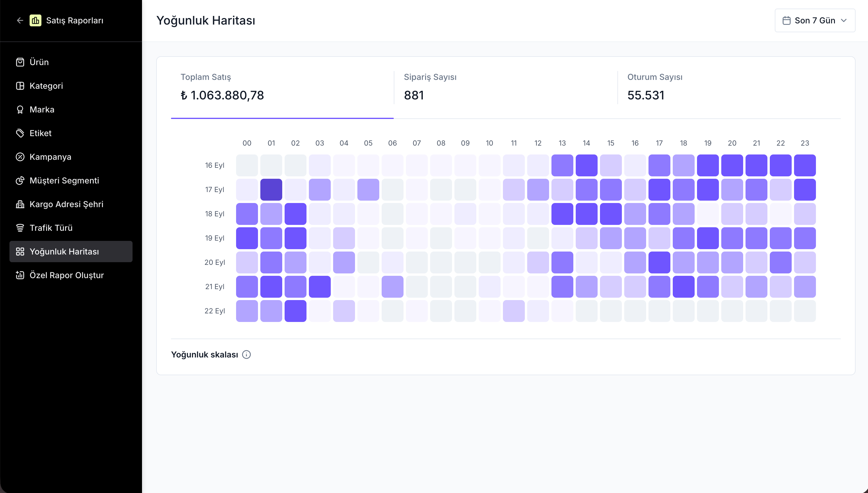868x493 pixels.
Task: Click the Müşteri Segmenti pie chart icon
Action: (x=20, y=181)
